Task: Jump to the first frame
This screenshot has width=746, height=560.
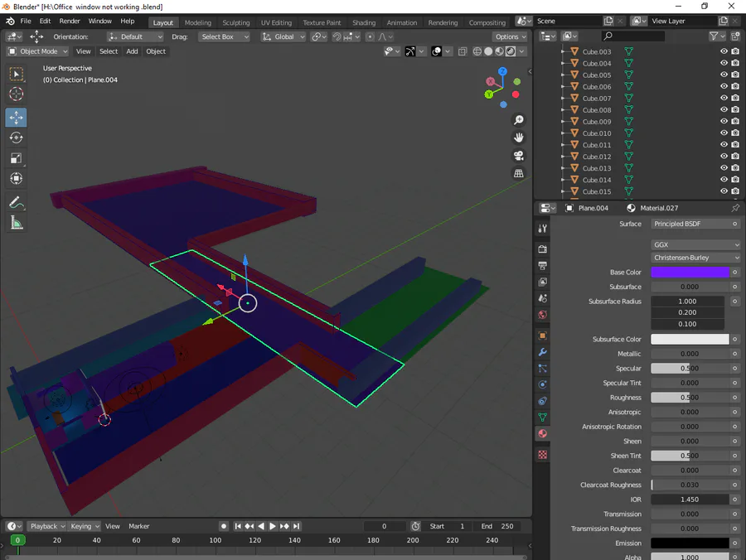Action: (x=238, y=526)
